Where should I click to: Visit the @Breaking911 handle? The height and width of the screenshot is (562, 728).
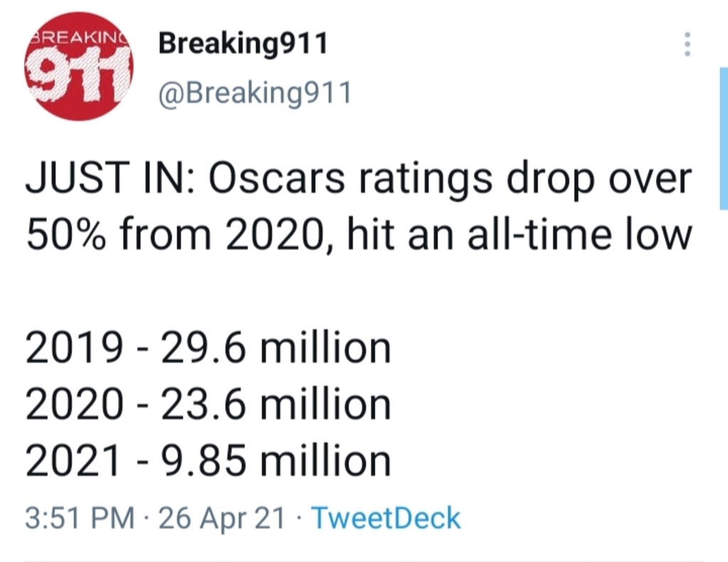(255, 93)
